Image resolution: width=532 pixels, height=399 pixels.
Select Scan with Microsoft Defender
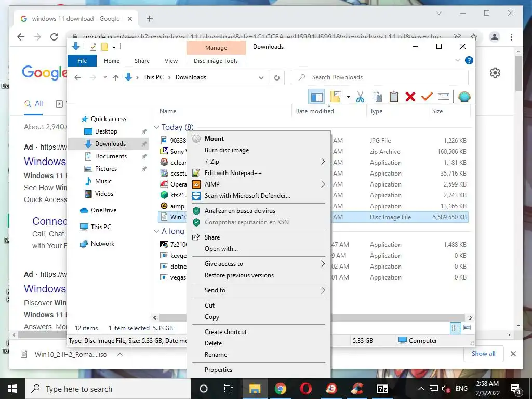point(258,196)
